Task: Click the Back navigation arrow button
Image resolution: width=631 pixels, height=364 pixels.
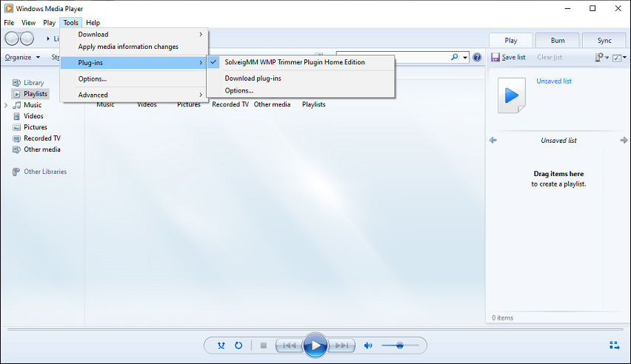Action: pyautogui.click(x=12, y=38)
